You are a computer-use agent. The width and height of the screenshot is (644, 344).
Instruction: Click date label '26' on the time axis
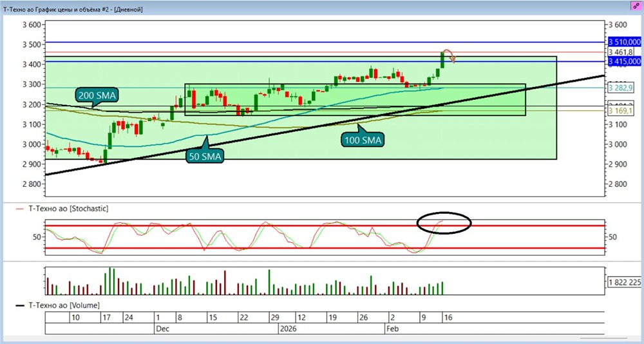[363, 318]
